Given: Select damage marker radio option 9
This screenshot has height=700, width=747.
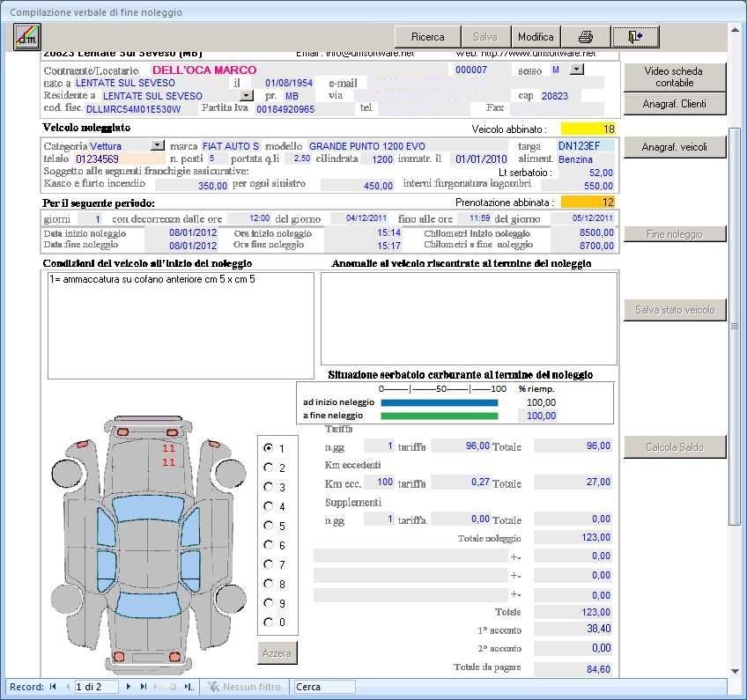Looking at the screenshot, I should tap(268, 603).
